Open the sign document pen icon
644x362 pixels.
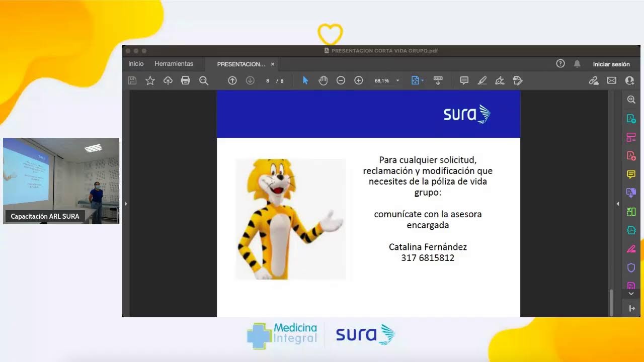(x=500, y=80)
